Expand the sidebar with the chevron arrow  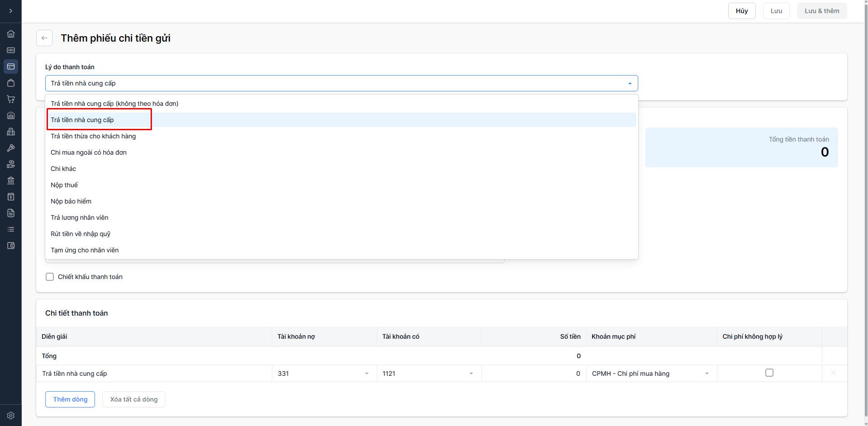point(11,11)
